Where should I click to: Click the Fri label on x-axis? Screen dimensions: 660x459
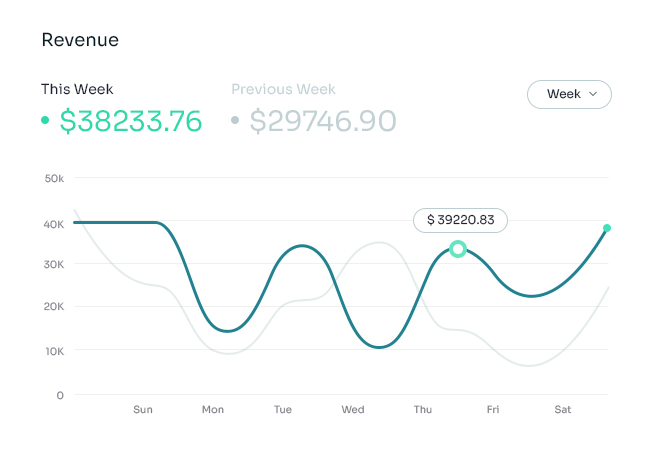click(x=493, y=409)
